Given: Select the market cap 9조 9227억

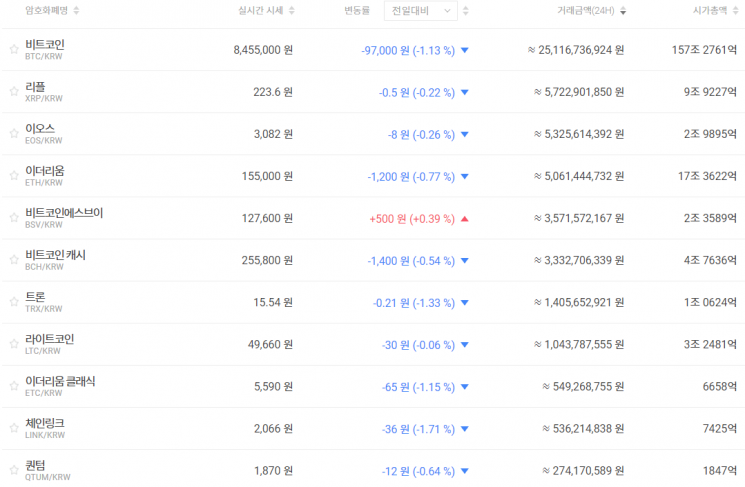Looking at the screenshot, I should tap(710, 92).
